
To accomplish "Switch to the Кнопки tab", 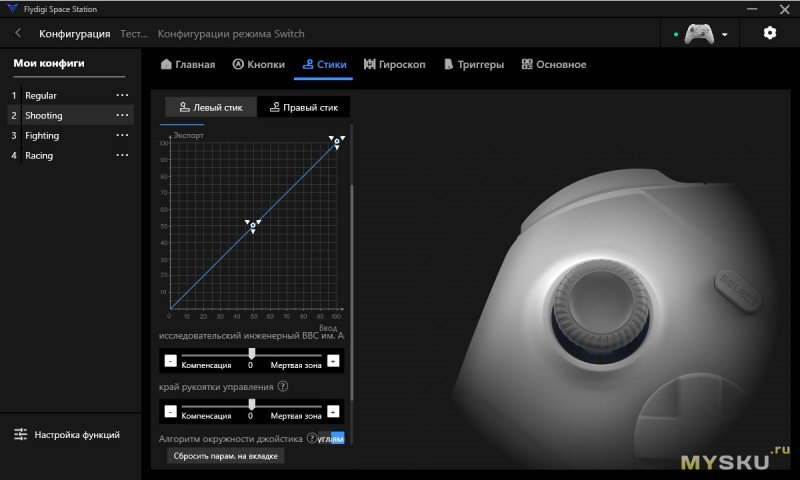I will click(259, 64).
